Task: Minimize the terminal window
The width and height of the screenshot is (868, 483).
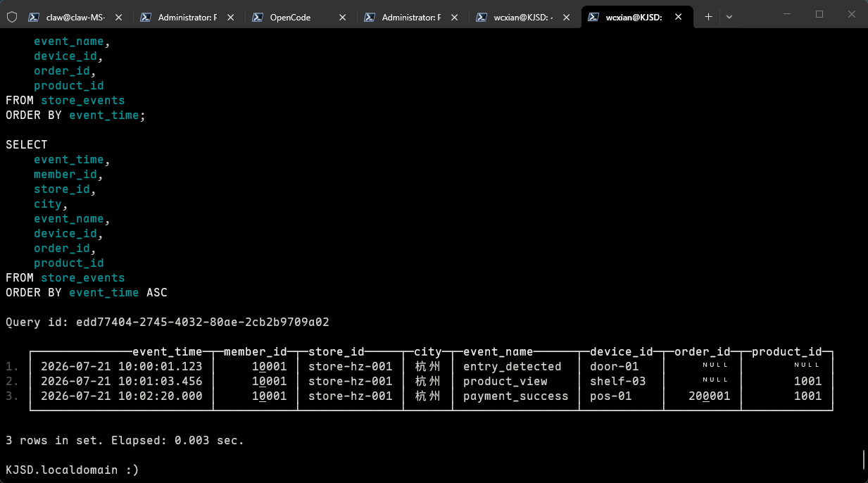Action: pyautogui.click(x=786, y=14)
